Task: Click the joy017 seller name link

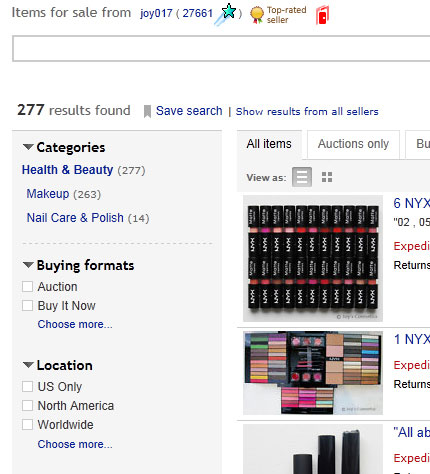Action: click(x=156, y=13)
